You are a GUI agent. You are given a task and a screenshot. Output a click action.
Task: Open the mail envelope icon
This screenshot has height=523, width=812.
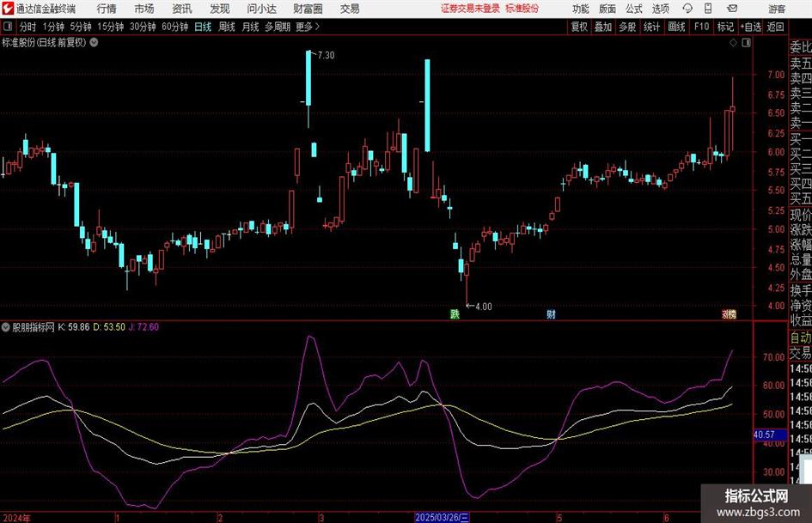[732, 9]
